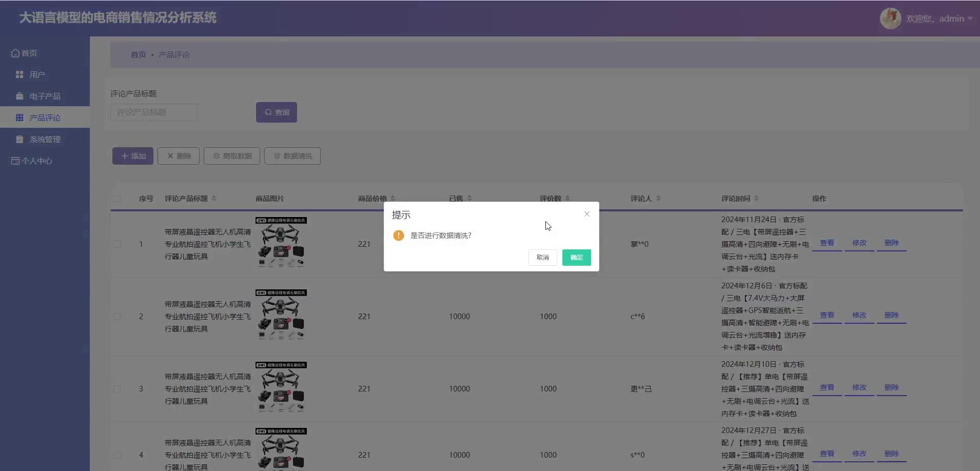Click reviewer name 更**己 in row 3

[x=641, y=389]
